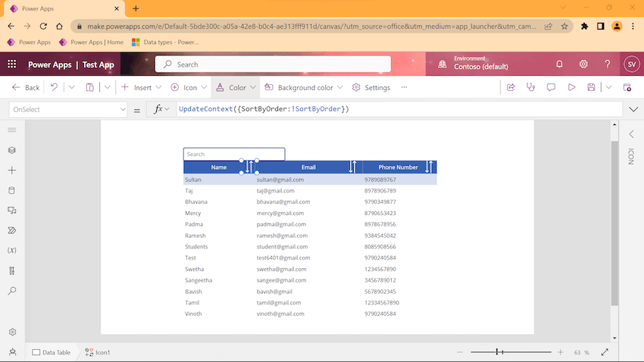Click the paste clipboard icon
644x362 pixels.
point(89,87)
